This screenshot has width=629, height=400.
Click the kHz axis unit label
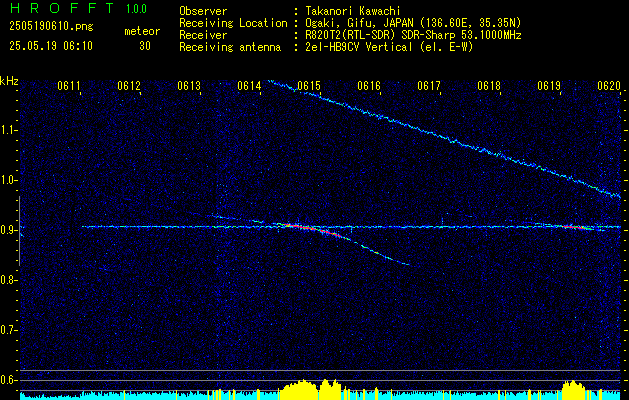9,81
